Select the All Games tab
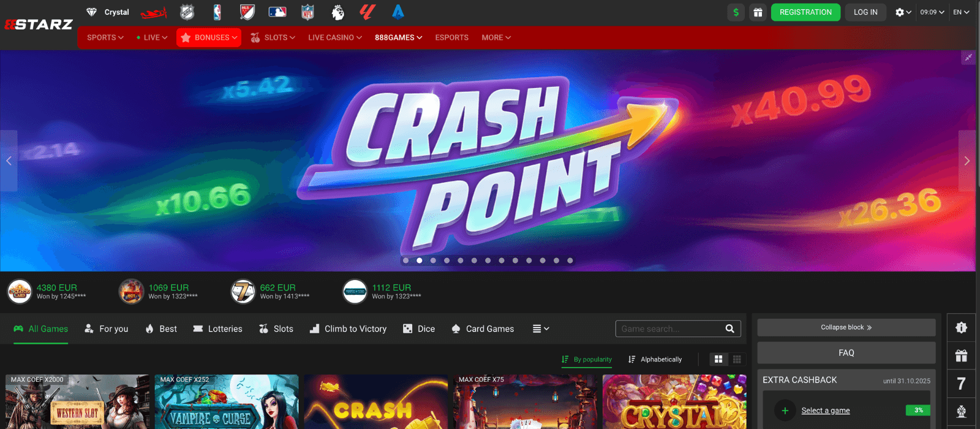980x429 pixels. 41,329
